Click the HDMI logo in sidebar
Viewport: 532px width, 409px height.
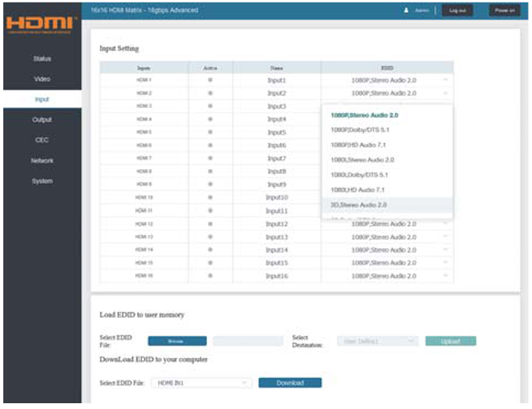40,24
